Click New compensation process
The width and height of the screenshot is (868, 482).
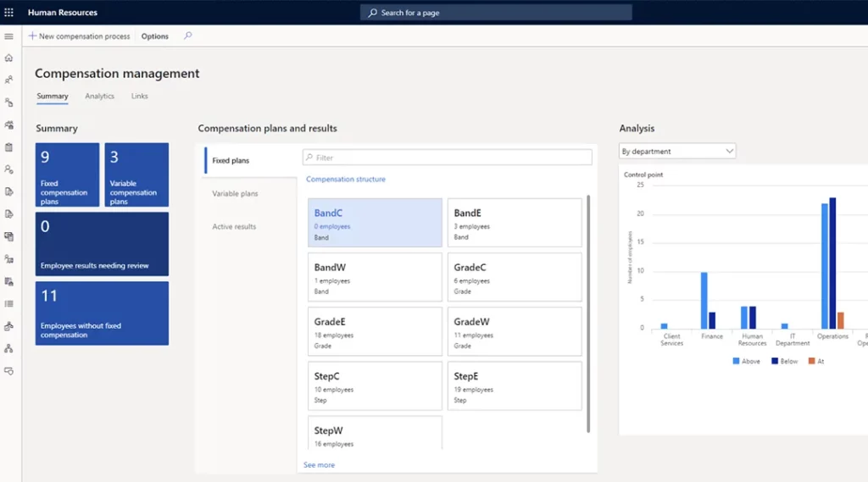click(79, 36)
